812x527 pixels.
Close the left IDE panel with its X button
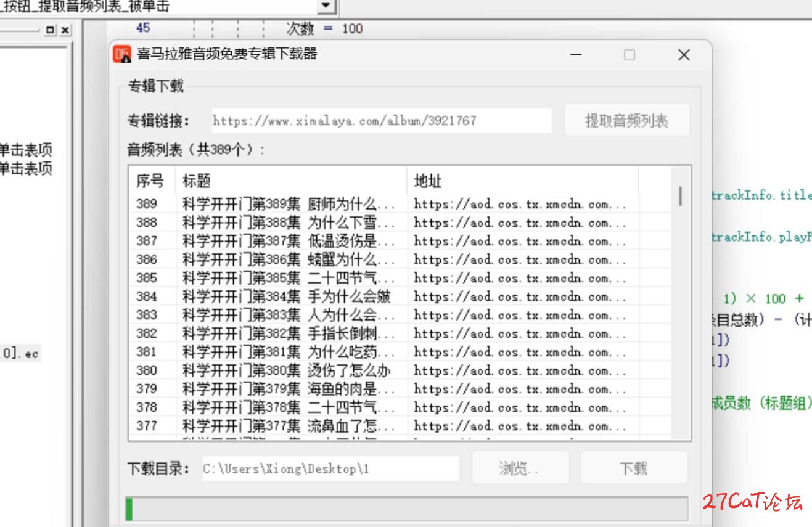pos(65,30)
